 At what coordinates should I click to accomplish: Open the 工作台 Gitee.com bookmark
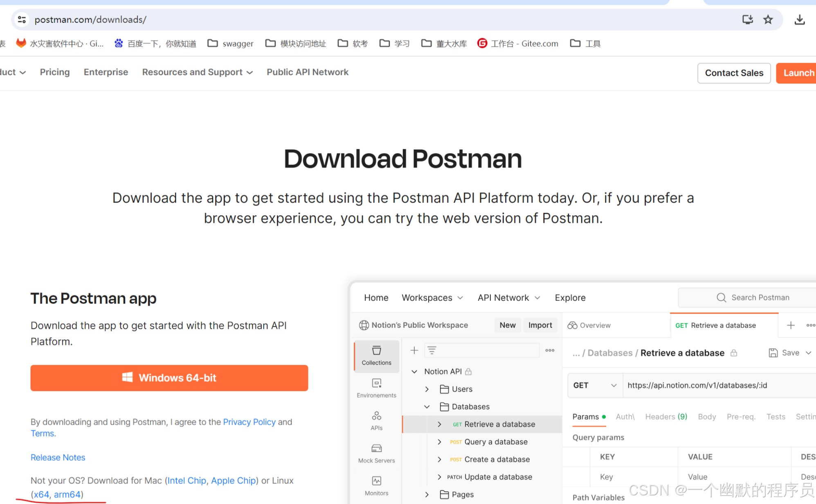517,43
